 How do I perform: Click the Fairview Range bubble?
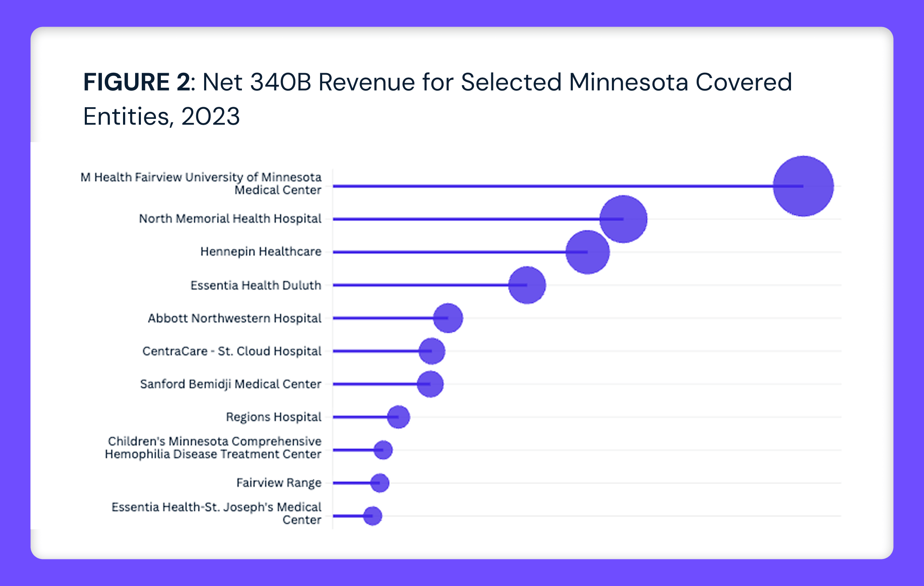click(379, 483)
